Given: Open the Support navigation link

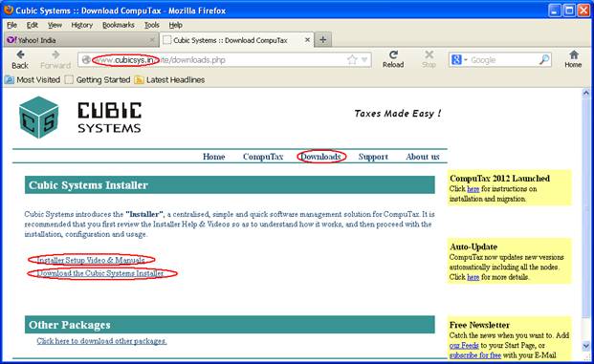Looking at the screenshot, I should [x=373, y=157].
